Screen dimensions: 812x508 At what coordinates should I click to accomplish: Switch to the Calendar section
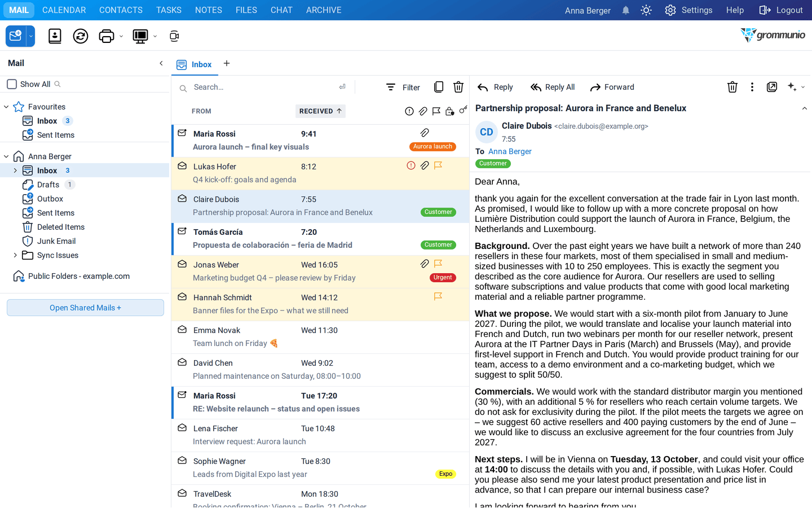tap(64, 10)
